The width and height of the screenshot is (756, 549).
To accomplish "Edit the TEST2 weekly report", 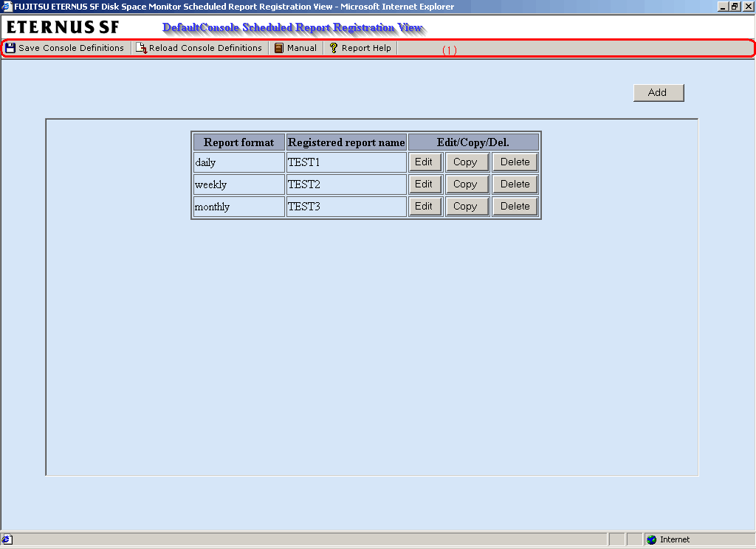I will click(425, 184).
